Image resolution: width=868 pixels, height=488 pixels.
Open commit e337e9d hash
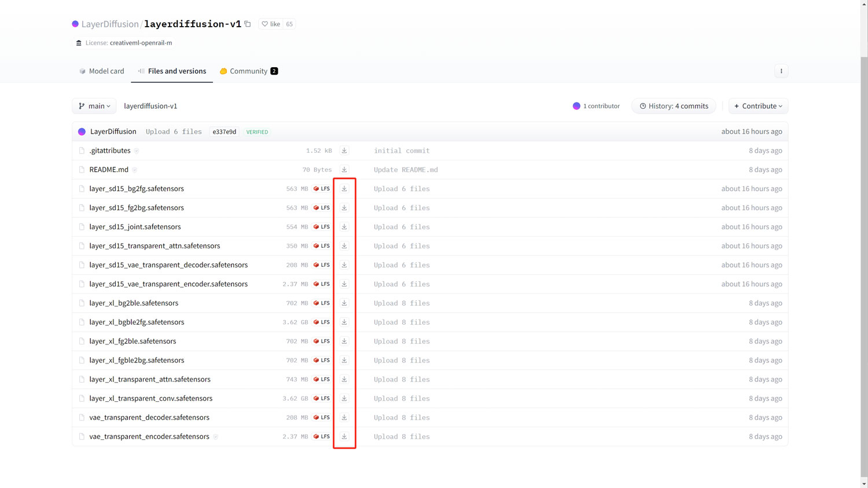pos(224,132)
